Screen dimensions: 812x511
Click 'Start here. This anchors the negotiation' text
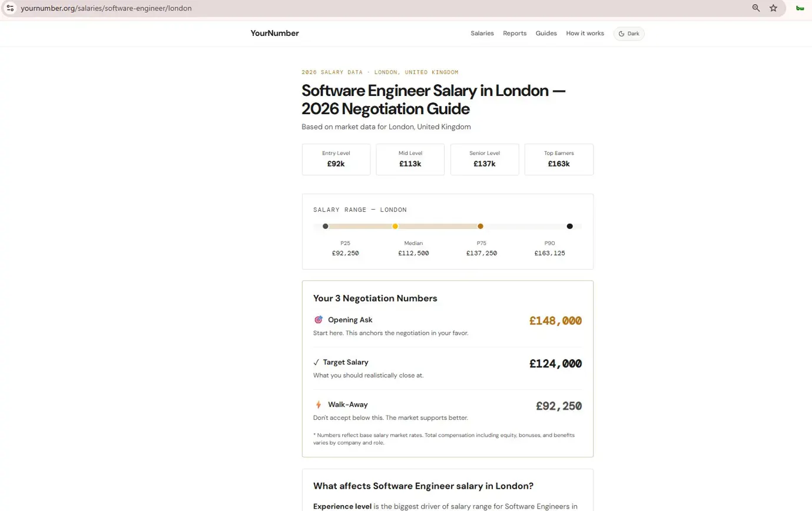(x=391, y=333)
